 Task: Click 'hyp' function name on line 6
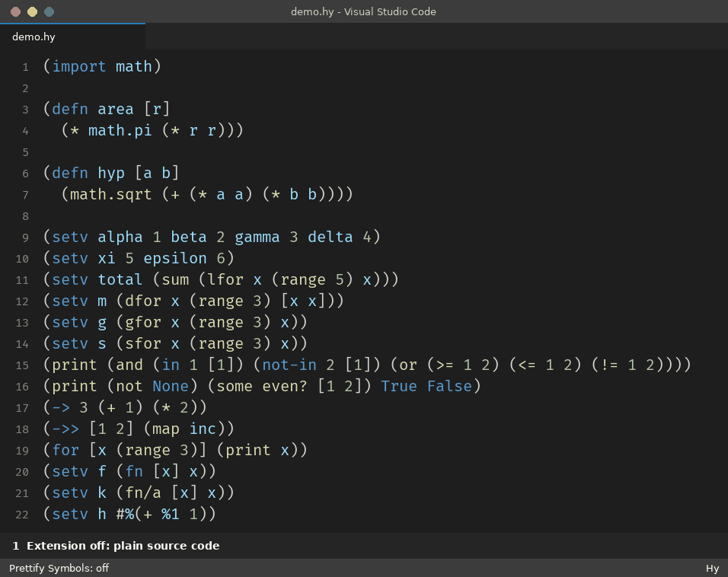tap(111, 173)
